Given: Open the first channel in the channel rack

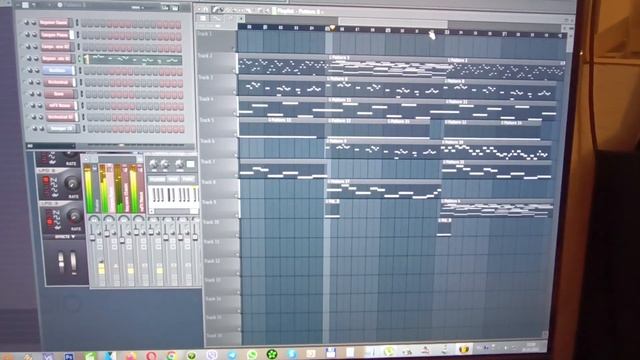Looking at the screenshot, I should coord(56,23).
